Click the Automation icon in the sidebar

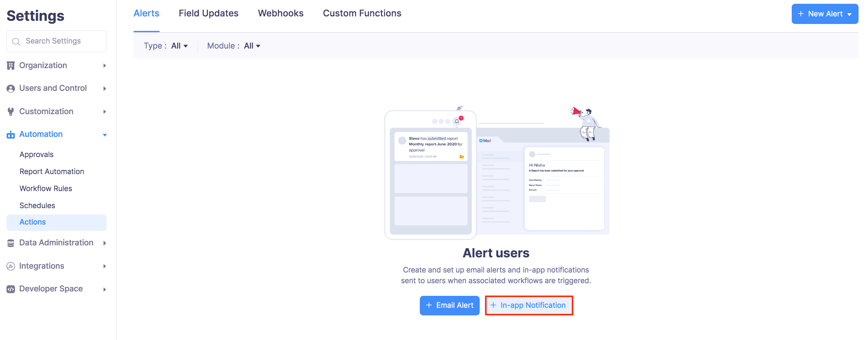click(10, 134)
